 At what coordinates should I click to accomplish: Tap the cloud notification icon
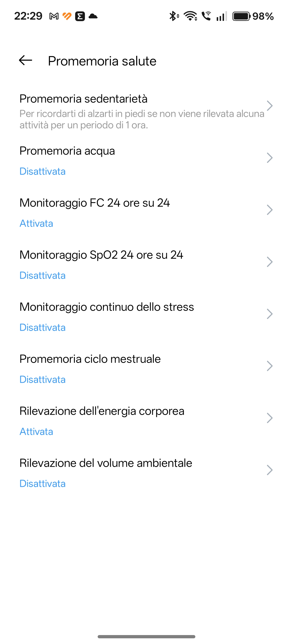(93, 16)
